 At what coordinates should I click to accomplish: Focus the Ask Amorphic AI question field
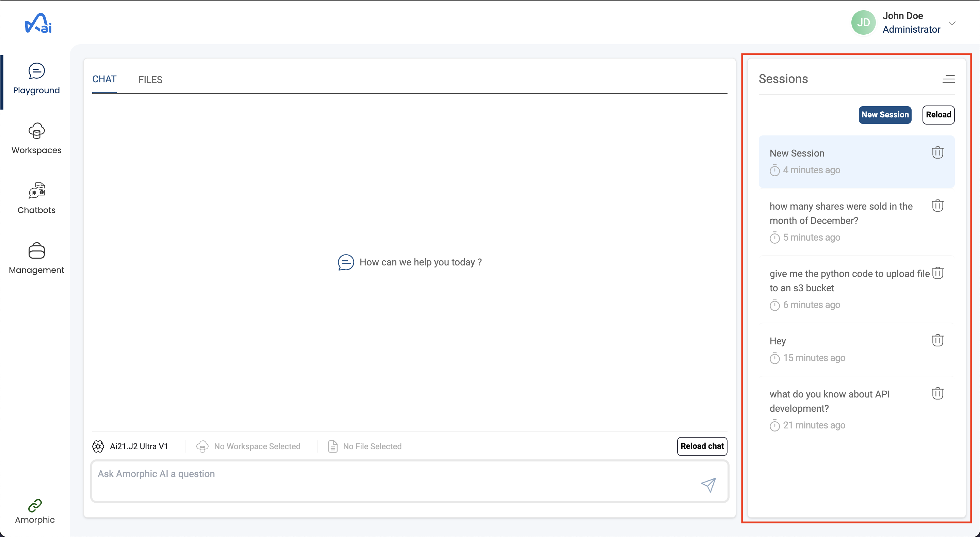(409, 481)
